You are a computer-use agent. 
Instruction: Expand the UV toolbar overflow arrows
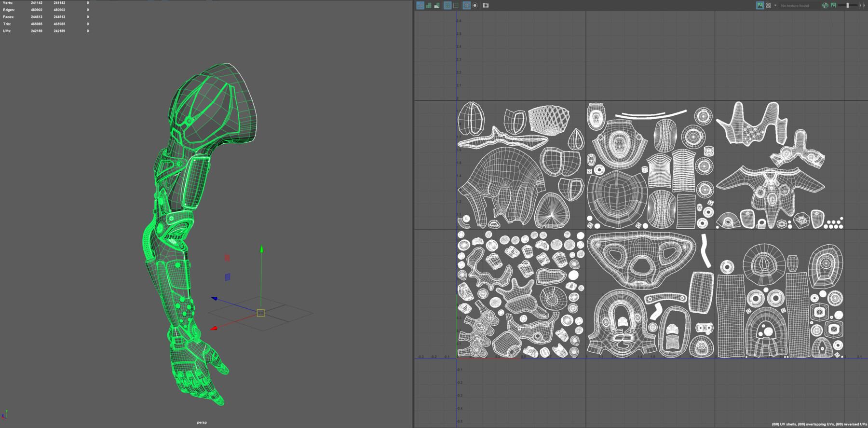863,5
